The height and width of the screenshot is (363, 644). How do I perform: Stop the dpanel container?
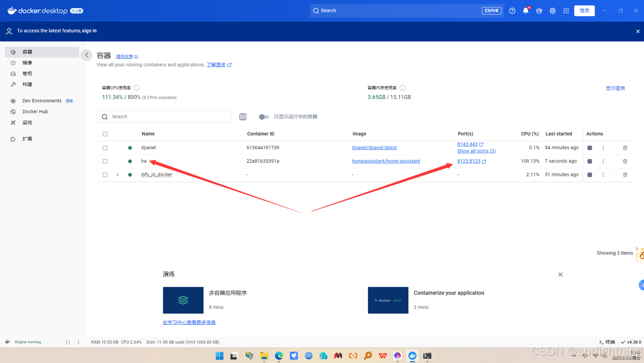click(590, 148)
